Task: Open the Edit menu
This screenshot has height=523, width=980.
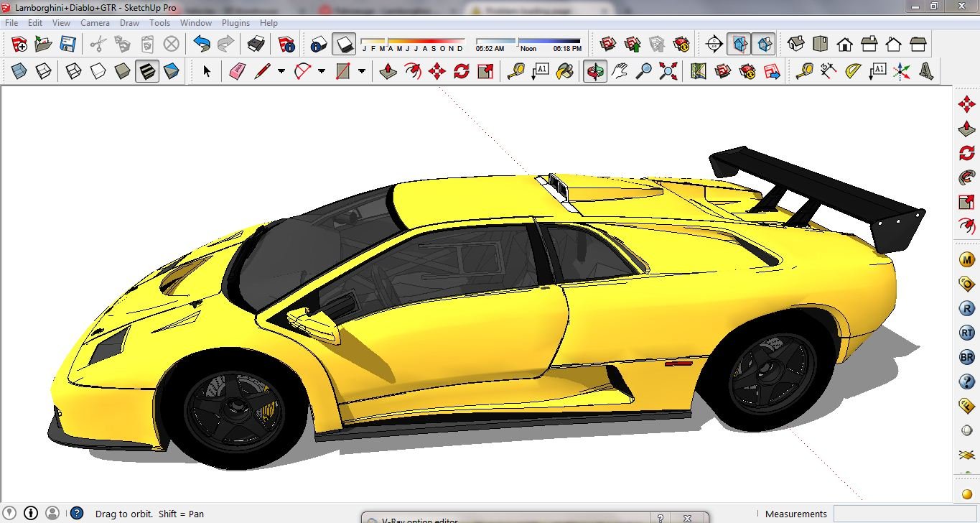Action: click(x=35, y=23)
